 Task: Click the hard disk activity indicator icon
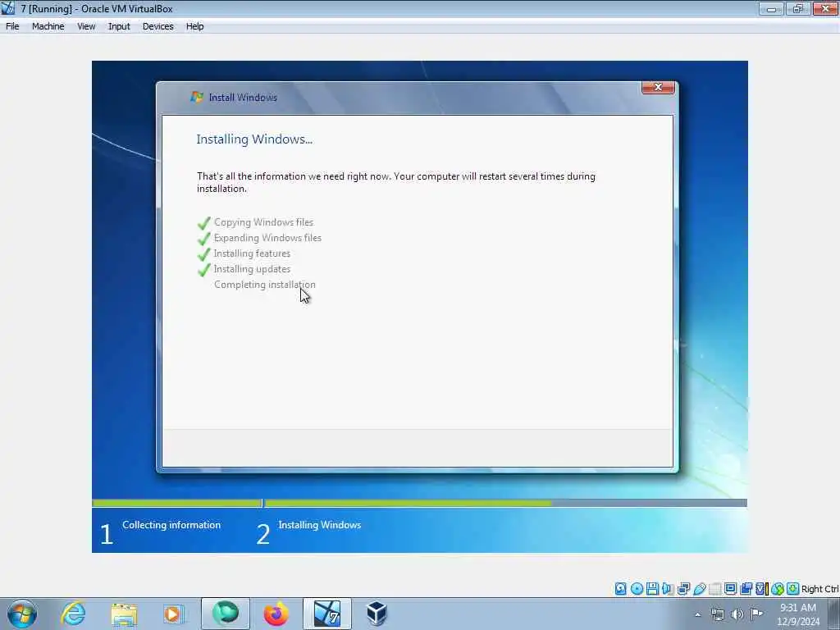tap(620, 589)
